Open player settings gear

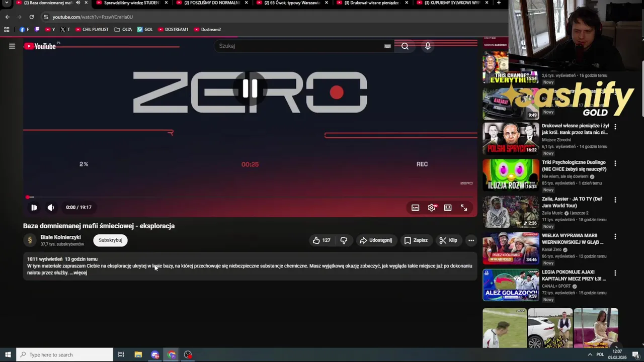pyautogui.click(x=432, y=208)
